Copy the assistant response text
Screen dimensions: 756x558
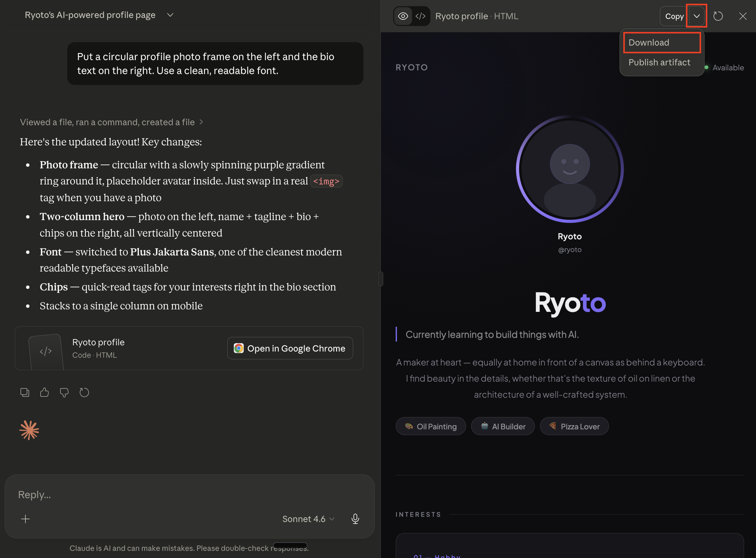[25, 392]
